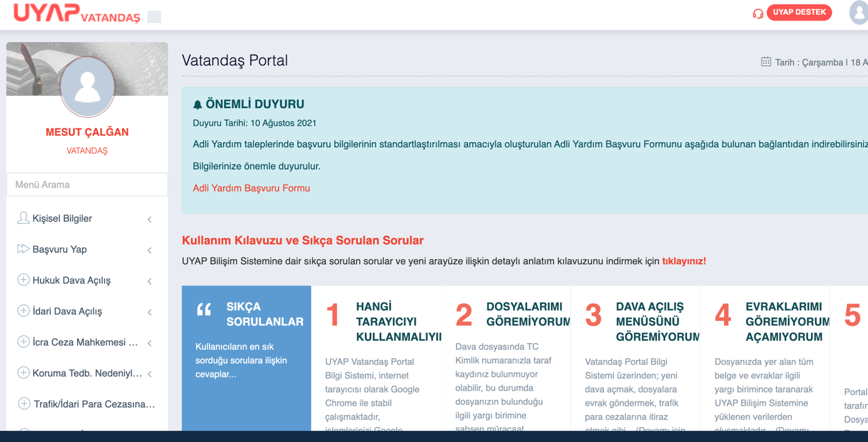The width and height of the screenshot is (868, 442).
Task: Open FAQ card Hangi Tarayıcıyı Kullanmalıyım
Action: coord(377,358)
